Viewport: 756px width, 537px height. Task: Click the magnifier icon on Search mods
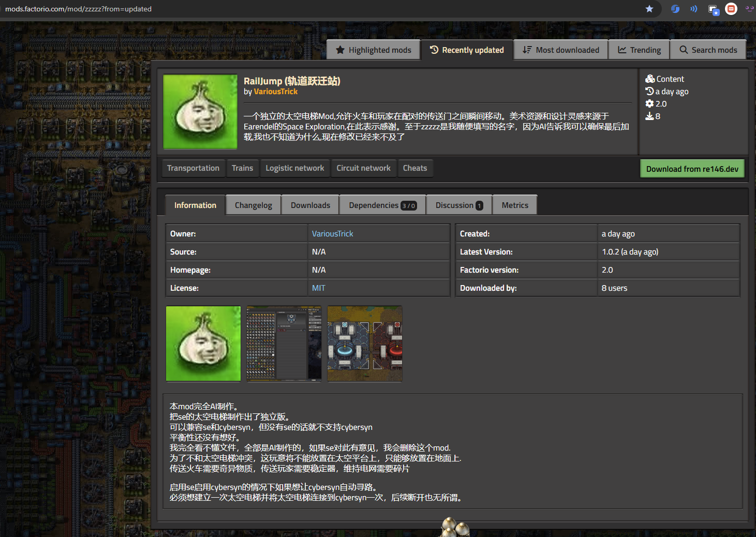[684, 50]
